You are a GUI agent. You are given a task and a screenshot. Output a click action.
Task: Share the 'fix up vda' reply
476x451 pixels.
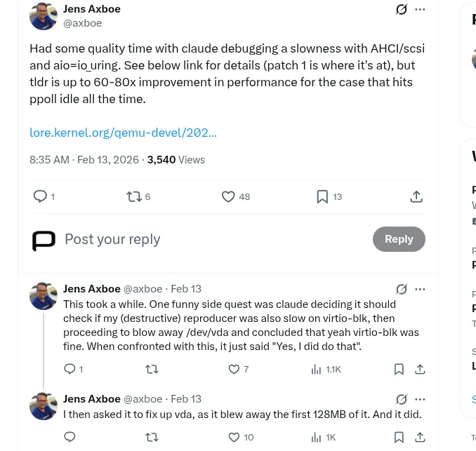pyautogui.click(x=420, y=437)
